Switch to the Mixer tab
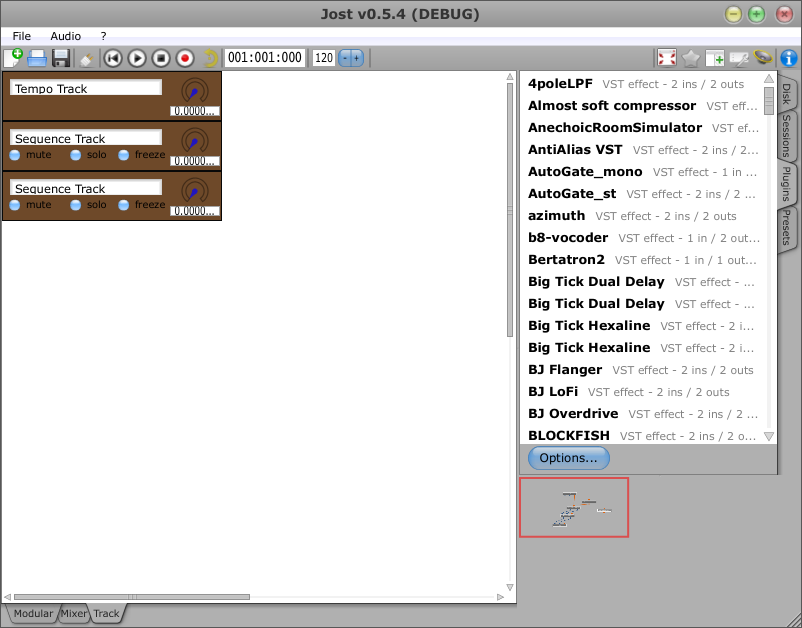This screenshot has width=802, height=628. click(x=73, y=613)
